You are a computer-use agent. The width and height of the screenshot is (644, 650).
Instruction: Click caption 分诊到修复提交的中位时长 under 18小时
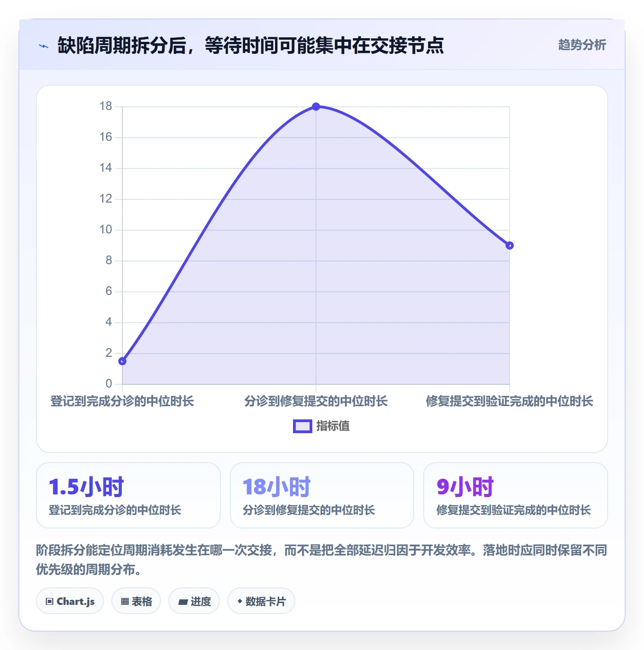point(309,510)
